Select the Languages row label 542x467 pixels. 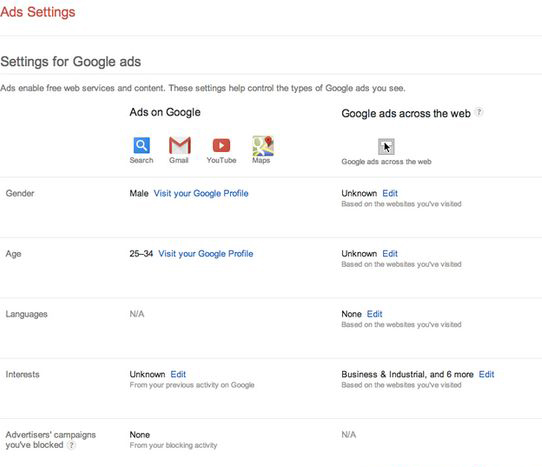click(26, 314)
